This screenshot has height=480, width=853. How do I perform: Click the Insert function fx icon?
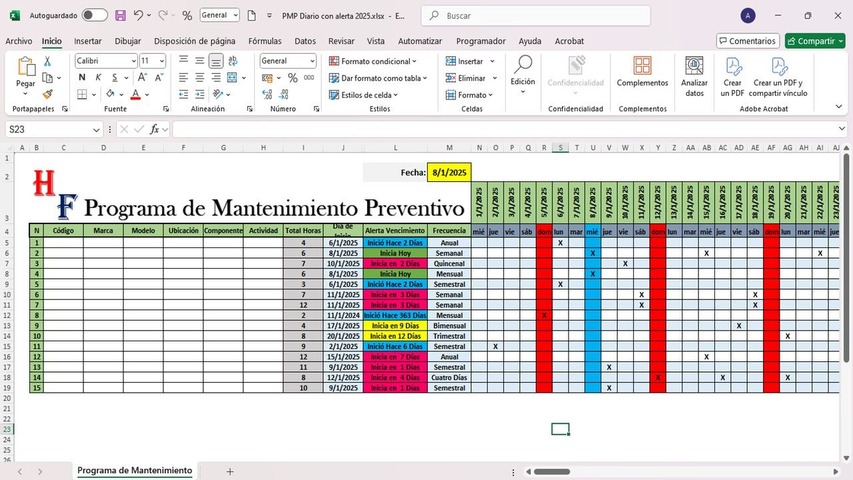point(154,129)
